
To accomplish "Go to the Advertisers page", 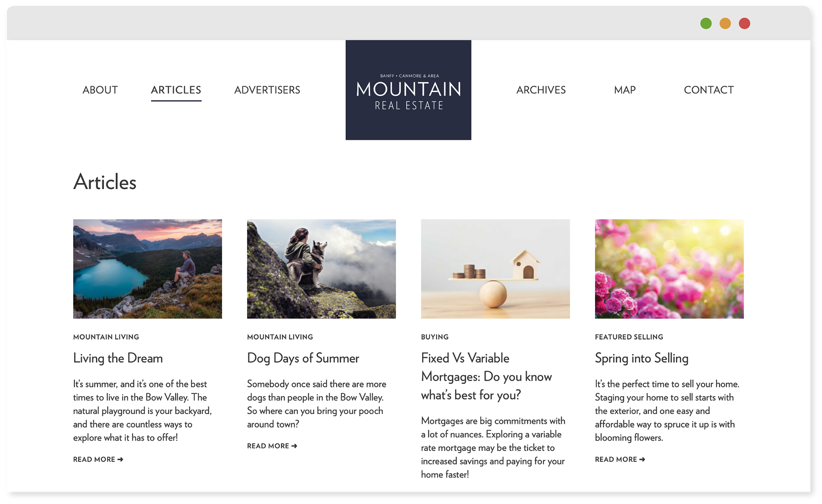I will tap(267, 90).
